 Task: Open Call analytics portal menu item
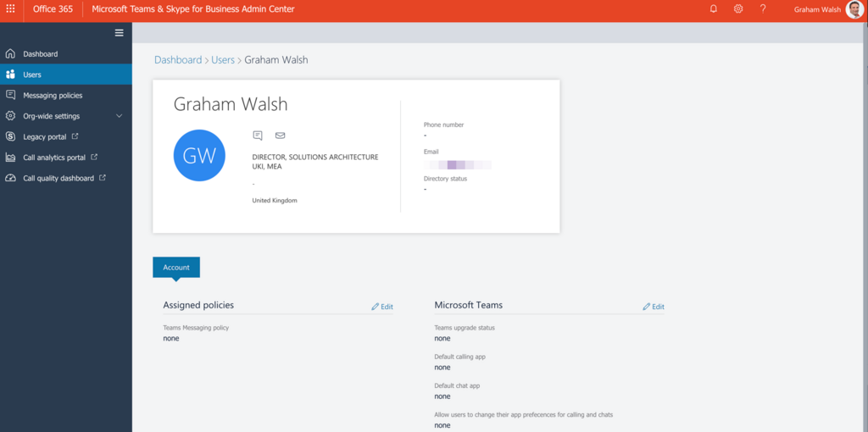[66, 157]
